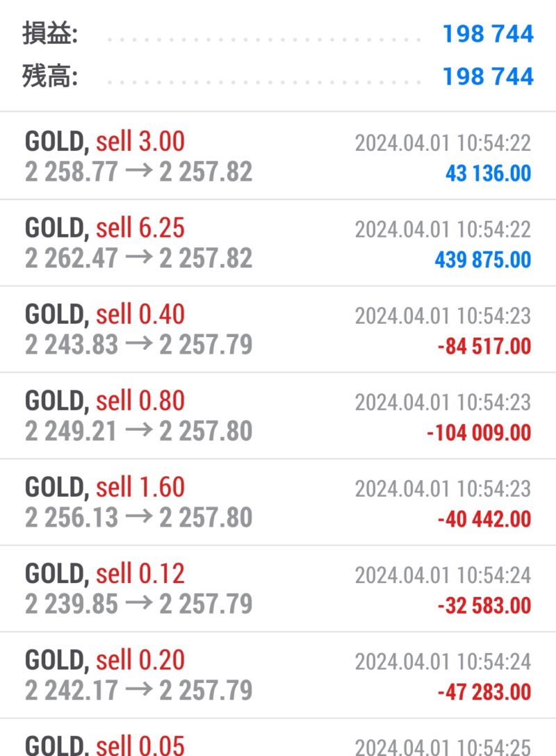Select the GOLD sell 6.25 trade row
Image resolution: width=556 pixels, height=756 pixels.
tap(278, 243)
